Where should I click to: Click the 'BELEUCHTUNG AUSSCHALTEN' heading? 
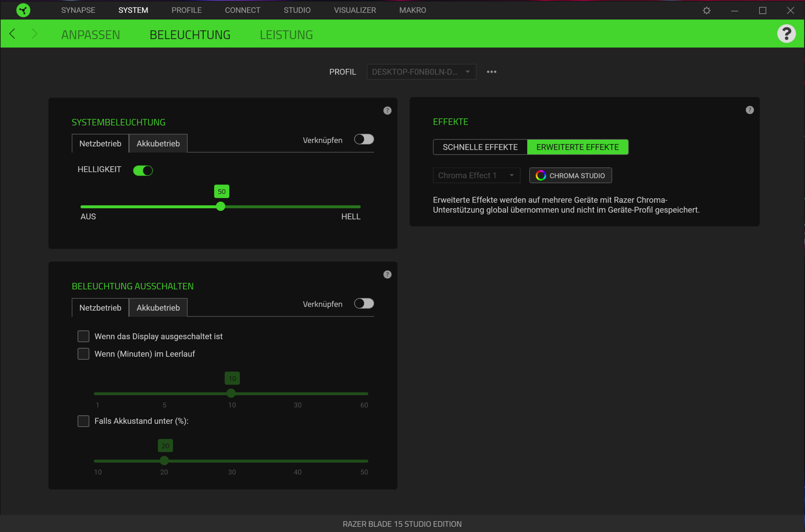(x=133, y=286)
